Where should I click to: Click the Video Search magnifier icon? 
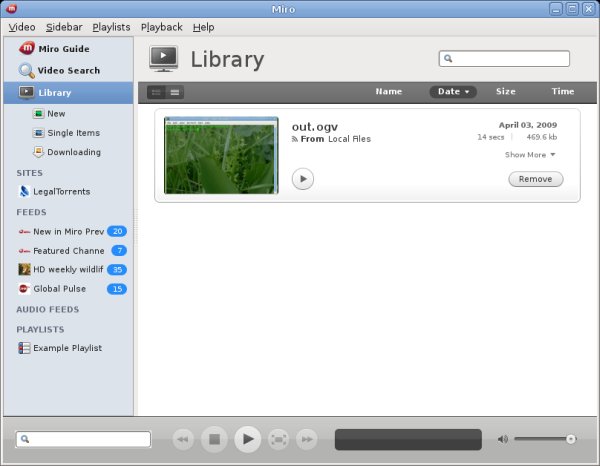tap(26, 70)
